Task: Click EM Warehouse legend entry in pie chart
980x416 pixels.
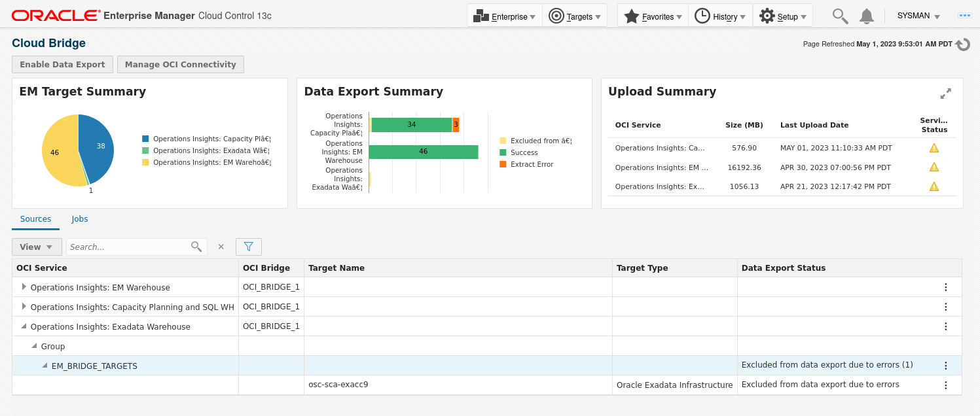Action: (x=206, y=162)
